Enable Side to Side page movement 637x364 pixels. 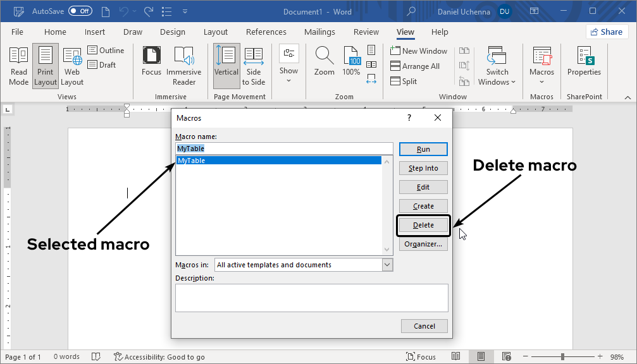click(253, 65)
